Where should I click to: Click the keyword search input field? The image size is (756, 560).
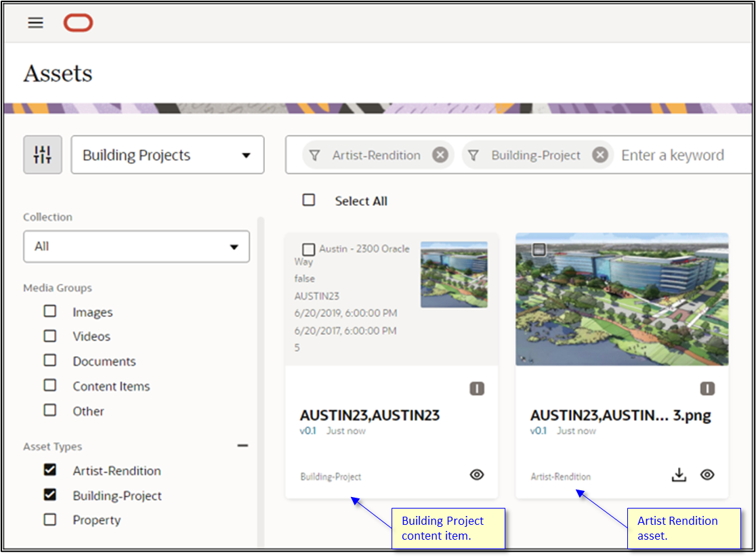[x=673, y=154]
